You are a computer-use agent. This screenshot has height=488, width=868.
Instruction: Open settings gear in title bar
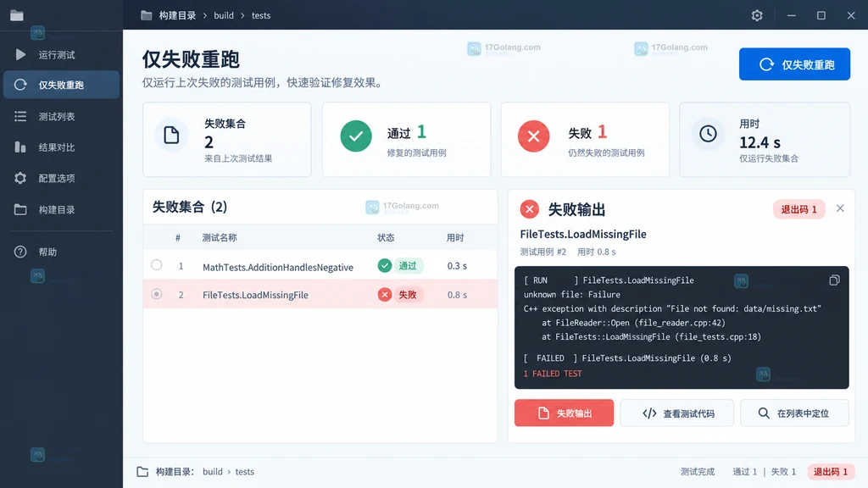point(757,15)
